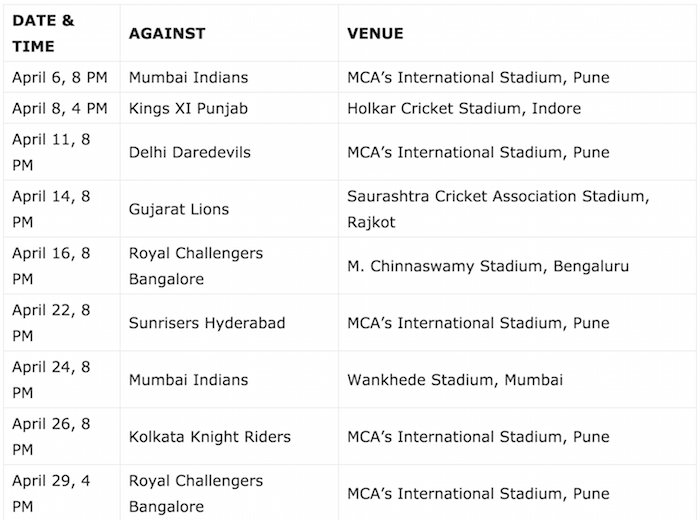Viewport: 700px width, 520px height.
Task: Select Royal Challengers Bangalore in April 16 row
Action: 196,266
